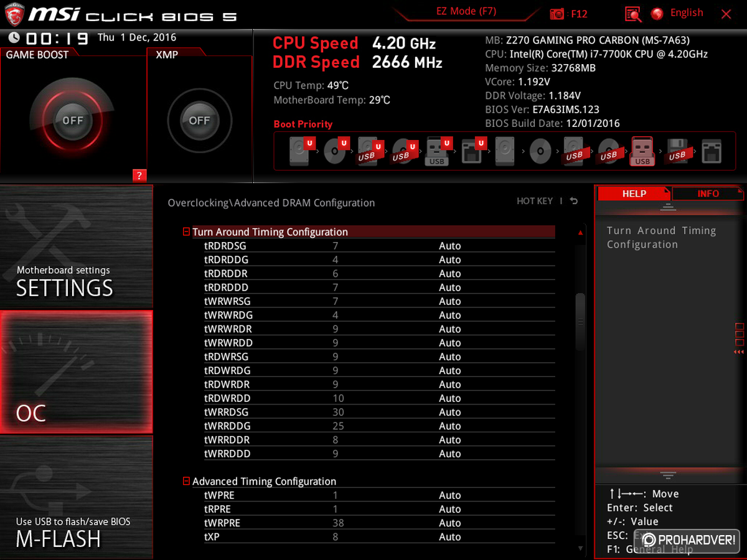Collapse the help panel top handle
The width and height of the screenshot is (747, 560).
click(668, 207)
